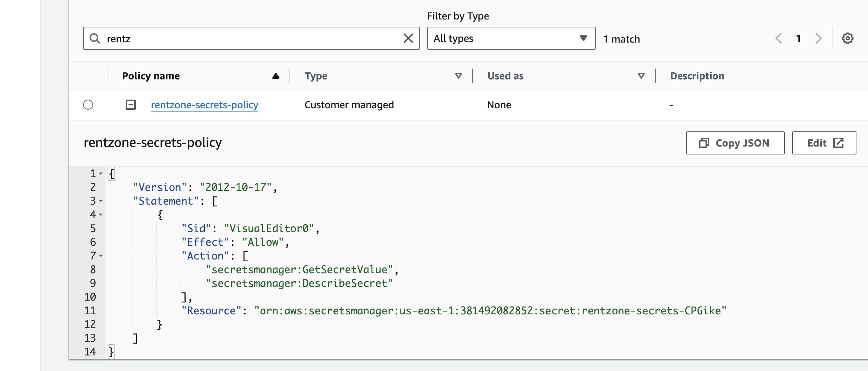Sort by Policy name column
Screen dimensions: 868x371
pyautogui.click(x=275, y=76)
